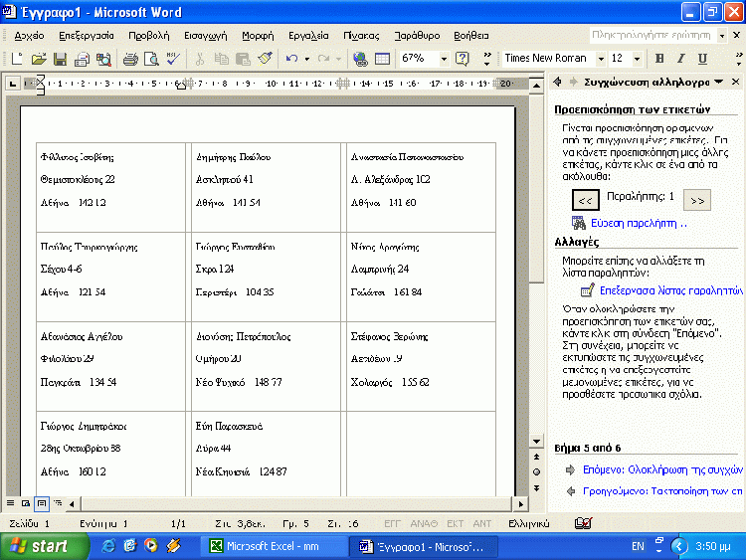The height and width of the screenshot is (560, 746).
Task: Open the Εργαλεία menu
Action: coord(308,36)
